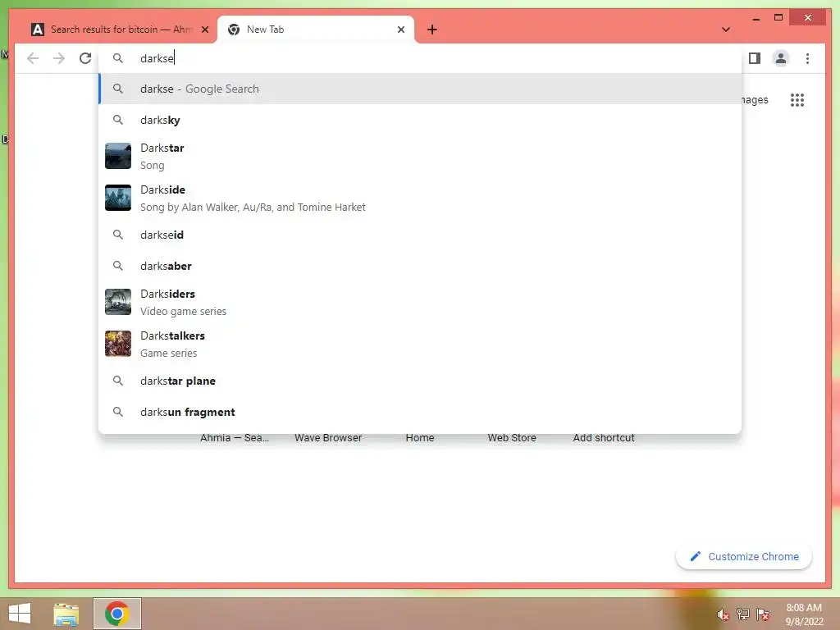
Task: Select 'darksun fragment' suggestion
Action: pos(420,412)
